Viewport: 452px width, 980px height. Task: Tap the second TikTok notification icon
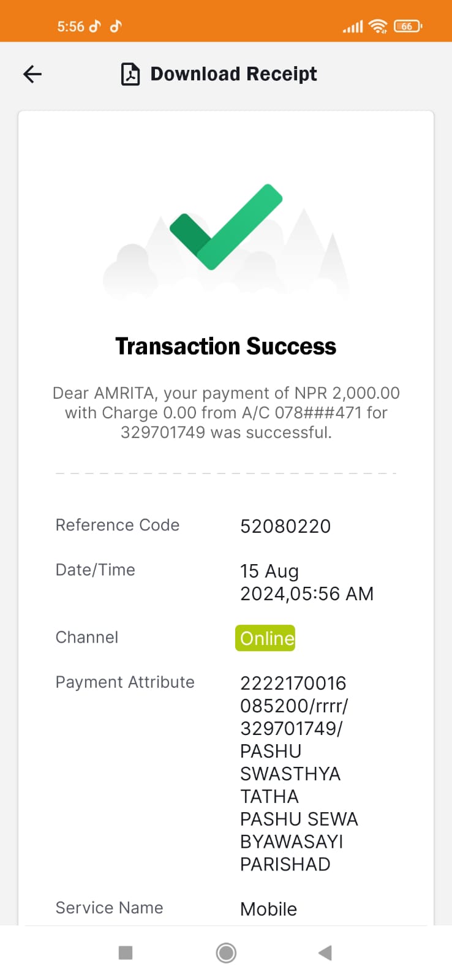pos(116,26)
